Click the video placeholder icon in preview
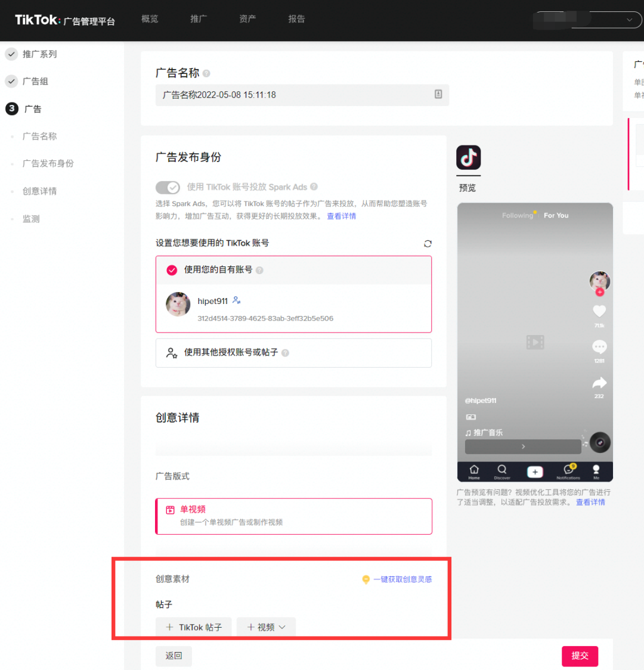The height and width of the screenshot is (670, 644). 535,342
